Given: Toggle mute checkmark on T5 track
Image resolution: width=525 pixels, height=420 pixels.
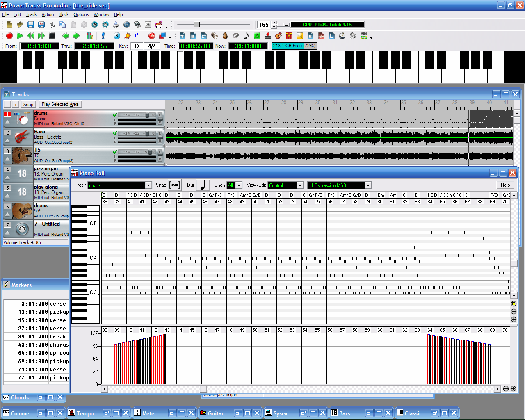Looking at the screenshot, I should [115, 152].
